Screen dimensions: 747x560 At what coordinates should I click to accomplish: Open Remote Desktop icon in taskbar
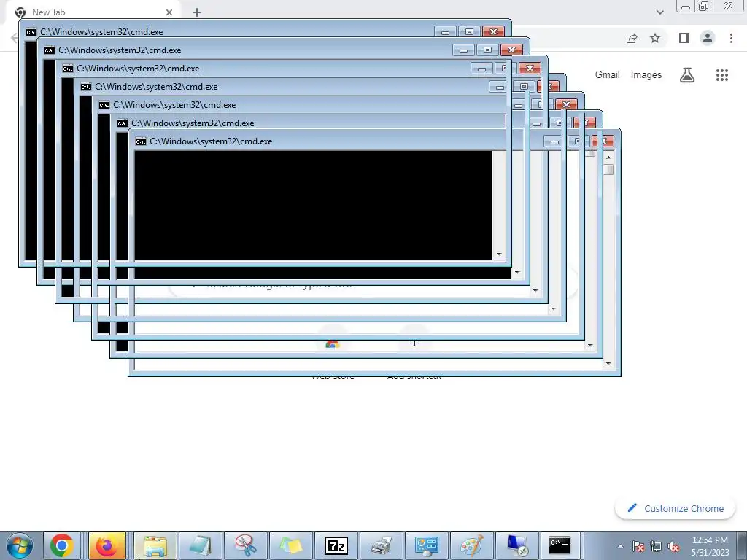516,545
